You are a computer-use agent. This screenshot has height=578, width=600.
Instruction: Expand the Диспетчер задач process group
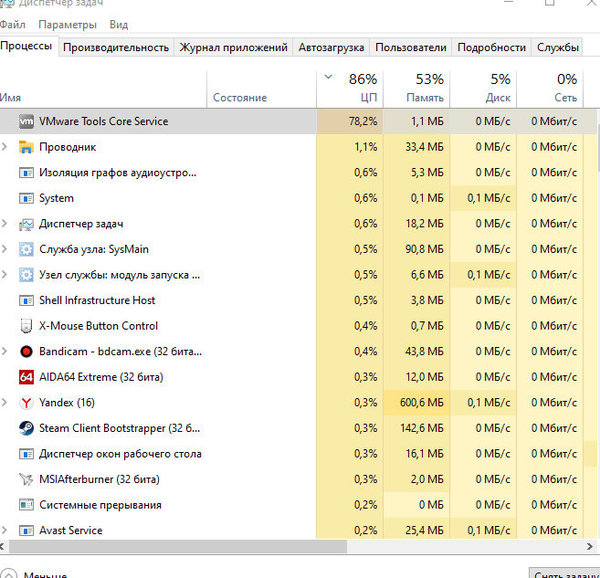[x=4, y=223]
